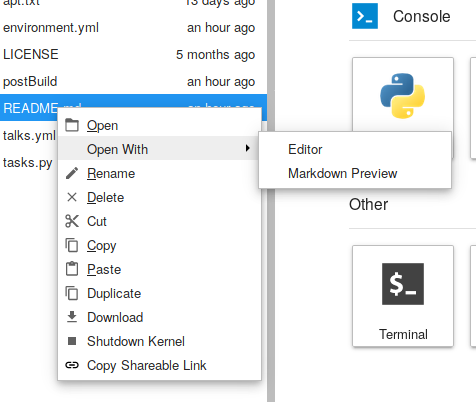Choose Open from the context menu

point(159,125)
